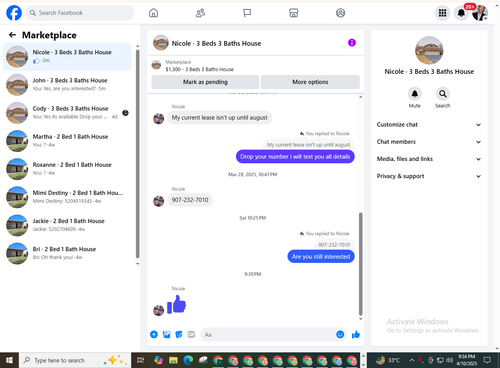Click the conversation list vertical scrollbar
Image resolution: width=500 pixels, height=368 pixels.
pos(138,153)
